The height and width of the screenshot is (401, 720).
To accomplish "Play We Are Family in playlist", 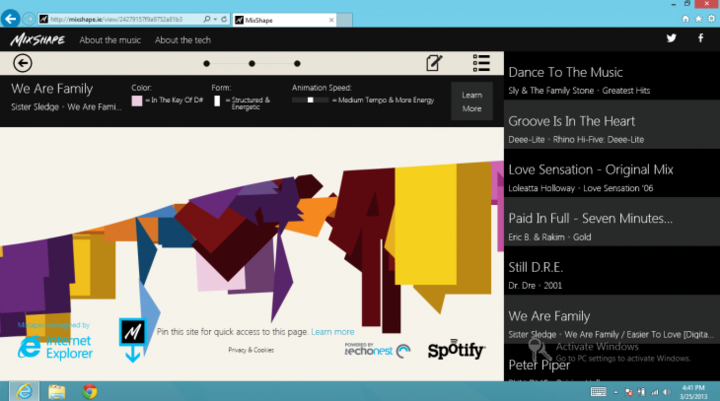I will tap(612, 319).
